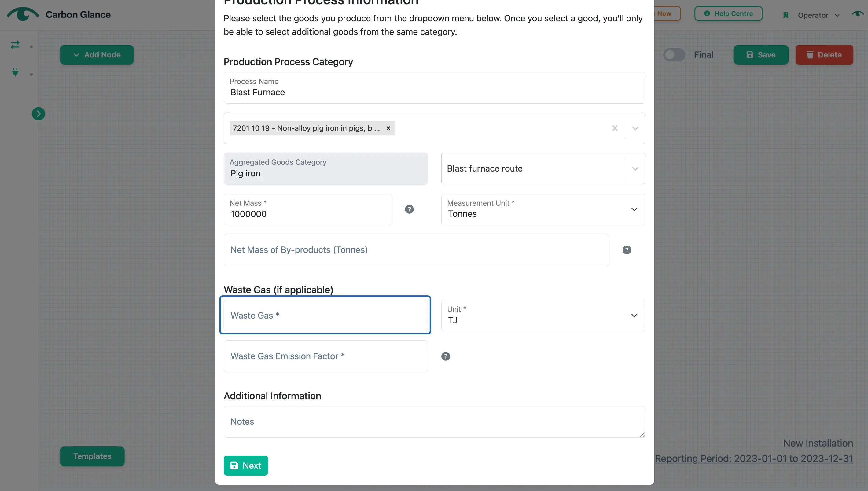Click the Carbon Glance brand name
The height and width of the screenshot is (491, 868).
coord(78,14)
